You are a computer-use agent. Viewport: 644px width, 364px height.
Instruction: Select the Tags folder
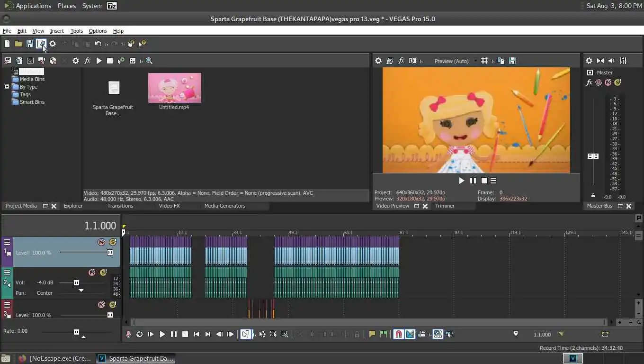[25, 94]
